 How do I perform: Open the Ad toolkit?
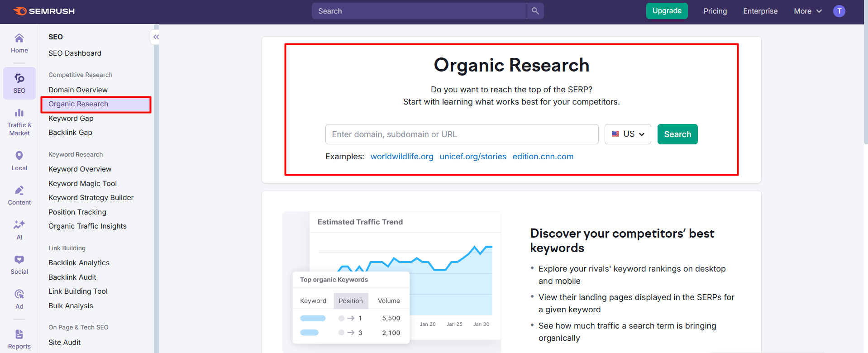19,299
